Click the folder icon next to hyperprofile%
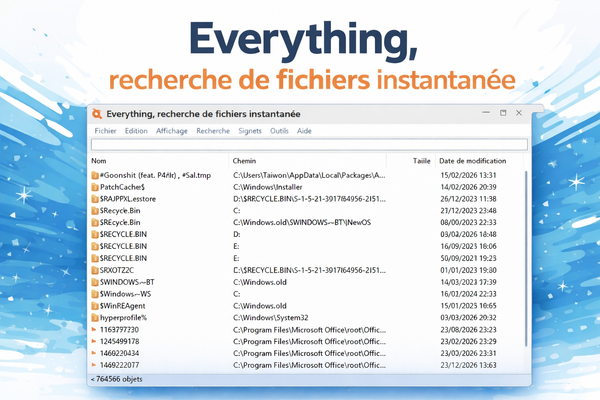The width and height of the screenshot is (600, 400). tap(95, 318)
